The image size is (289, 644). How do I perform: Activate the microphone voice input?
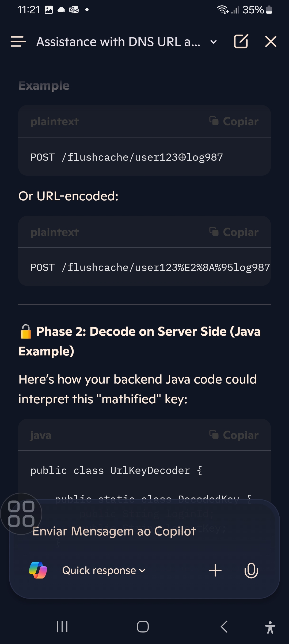pos(251,570)
